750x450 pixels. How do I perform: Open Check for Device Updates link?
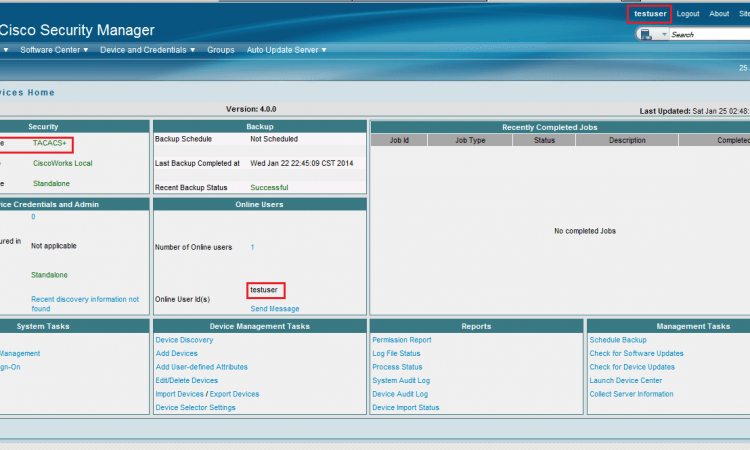[632, 367]
